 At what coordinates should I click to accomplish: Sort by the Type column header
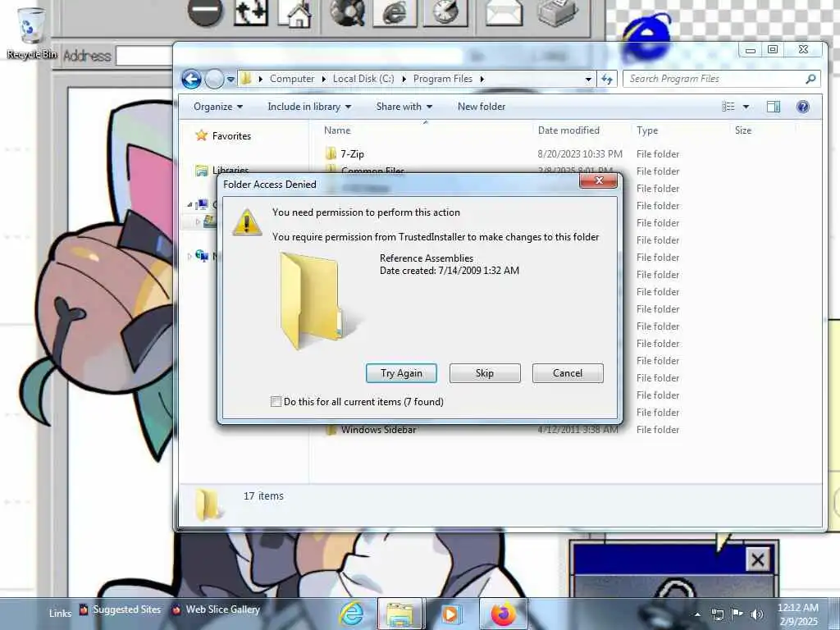pos(647,130)
